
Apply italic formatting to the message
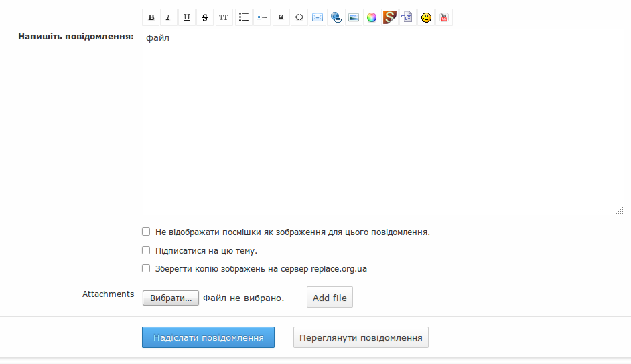coord(168,17)
